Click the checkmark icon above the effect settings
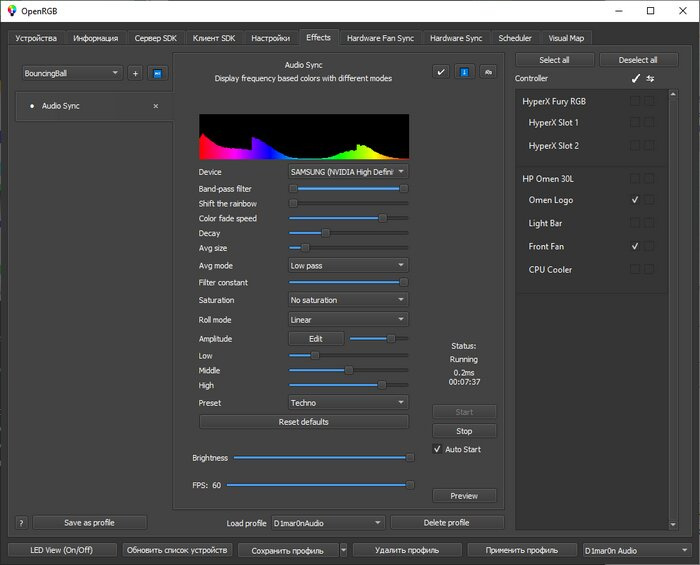This screenshot has width=700, height=565. pos(441,72)
